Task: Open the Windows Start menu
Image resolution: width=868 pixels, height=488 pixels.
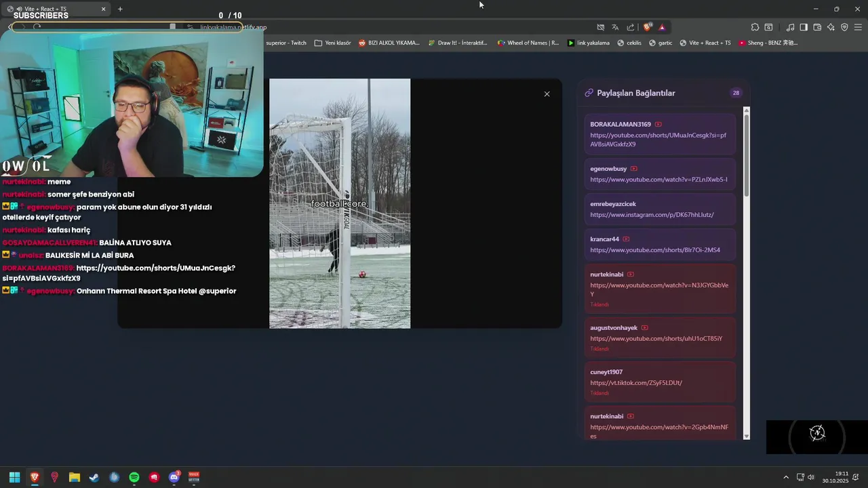Action: (x=14, y=477)
